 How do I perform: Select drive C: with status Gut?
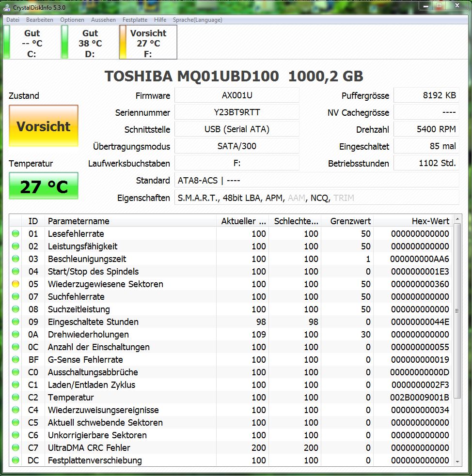31,42
